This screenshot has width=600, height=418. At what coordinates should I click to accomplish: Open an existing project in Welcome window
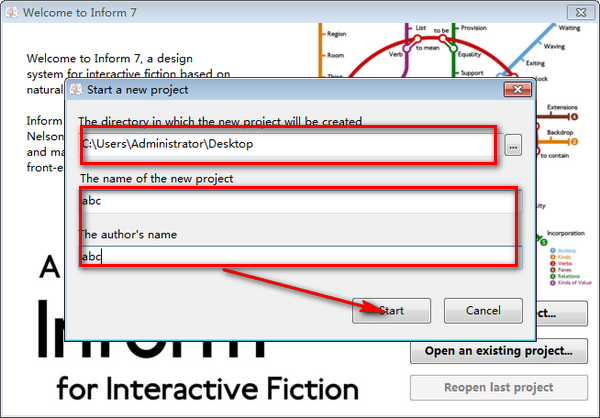tap(499, 351)
